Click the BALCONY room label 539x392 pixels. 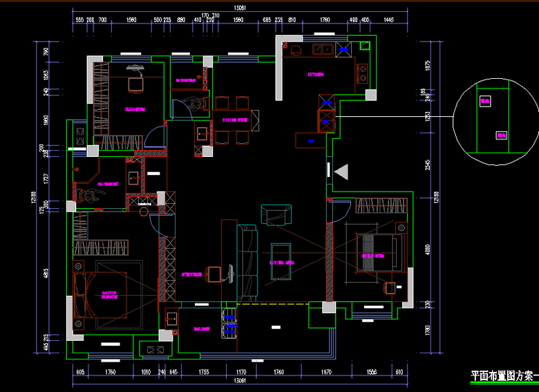202,328
